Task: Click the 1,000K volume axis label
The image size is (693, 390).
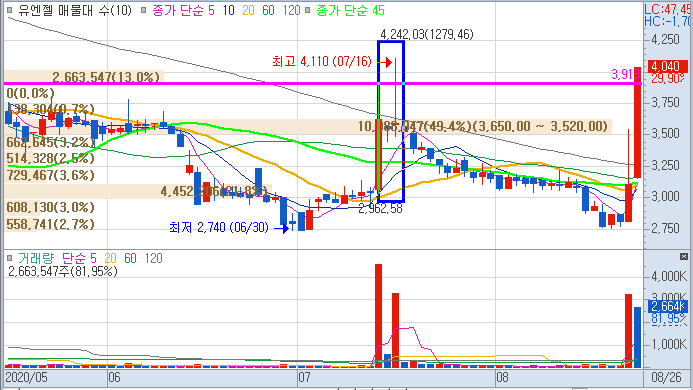Action: (669, 344)
